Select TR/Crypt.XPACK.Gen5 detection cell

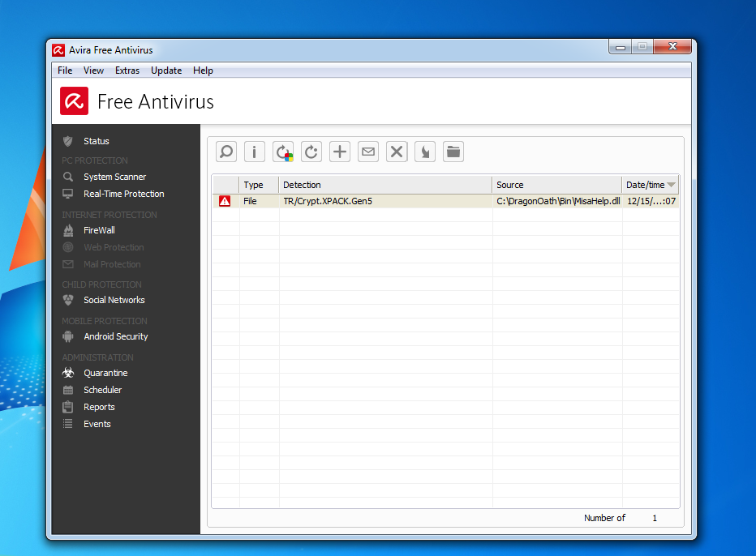[386, 201]
